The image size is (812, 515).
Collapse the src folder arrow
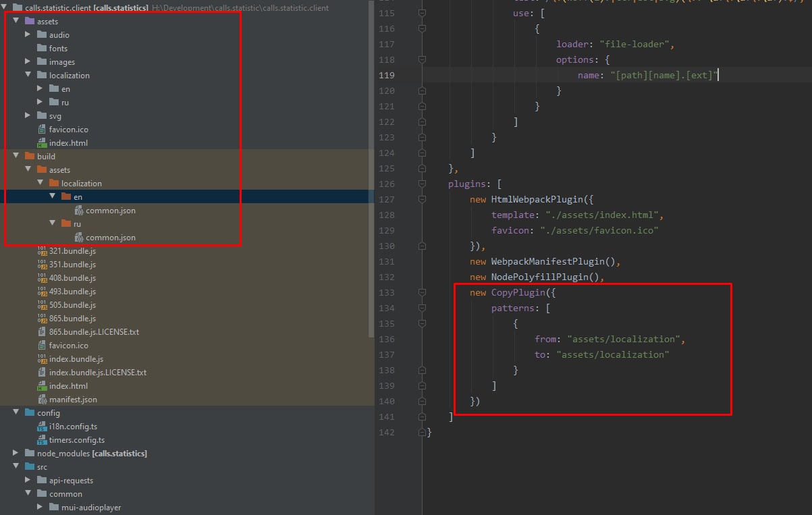16,466
